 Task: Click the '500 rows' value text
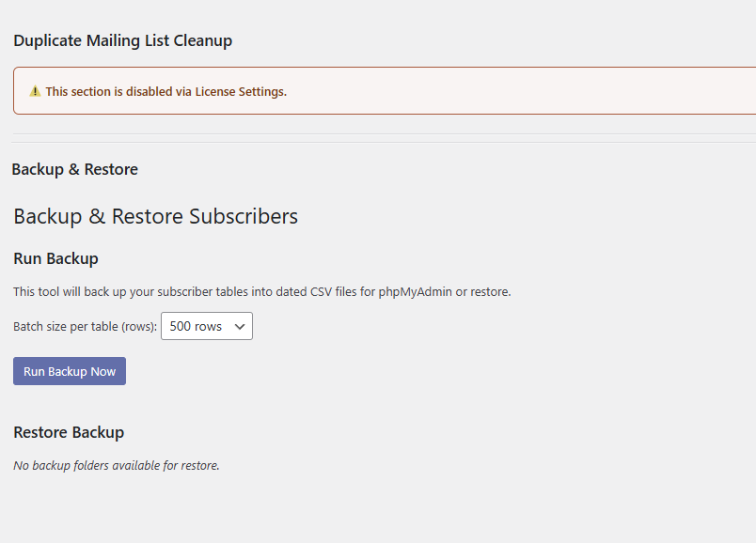pos(195,326)
